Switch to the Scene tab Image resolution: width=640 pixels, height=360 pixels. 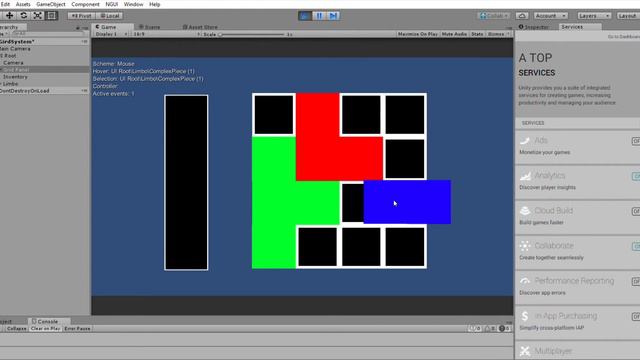click(x=149, y=27)
